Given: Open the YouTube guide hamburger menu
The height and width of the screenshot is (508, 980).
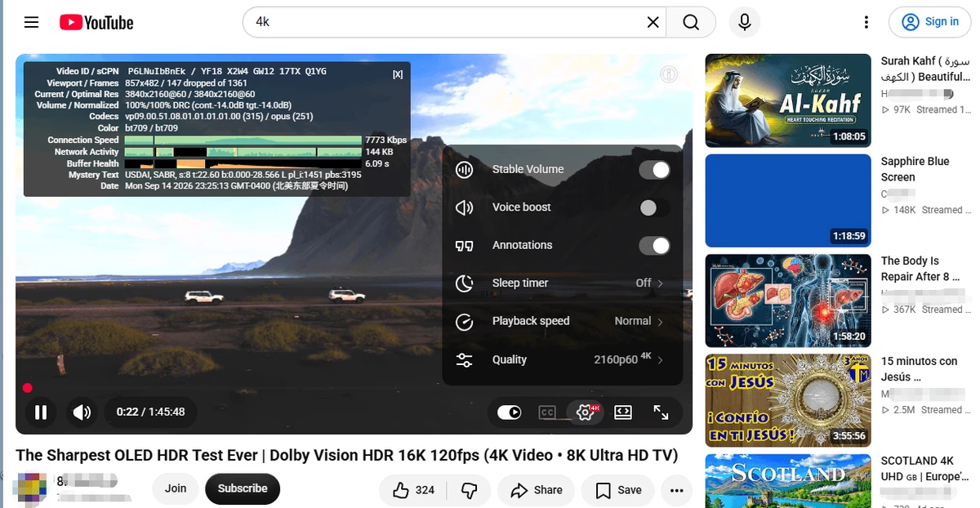Looking at the screenshot, I should pyautogui.click(x=32, y=22).
